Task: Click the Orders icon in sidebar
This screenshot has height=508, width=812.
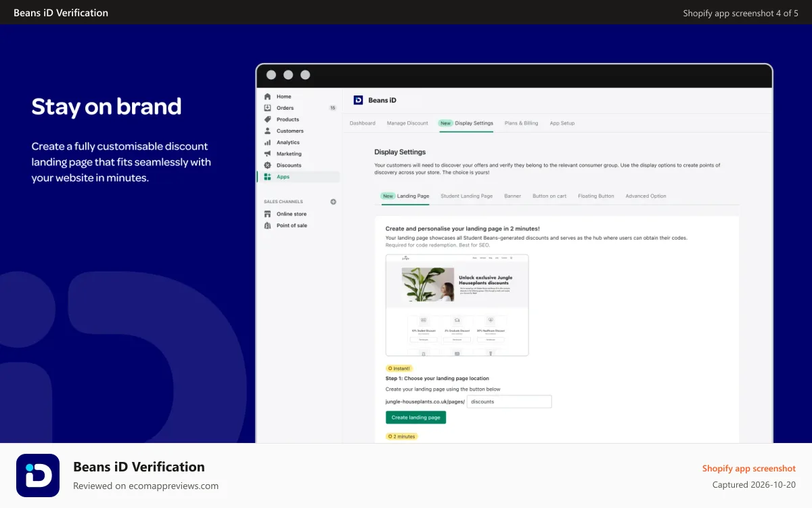Action: tap(267, 108)
